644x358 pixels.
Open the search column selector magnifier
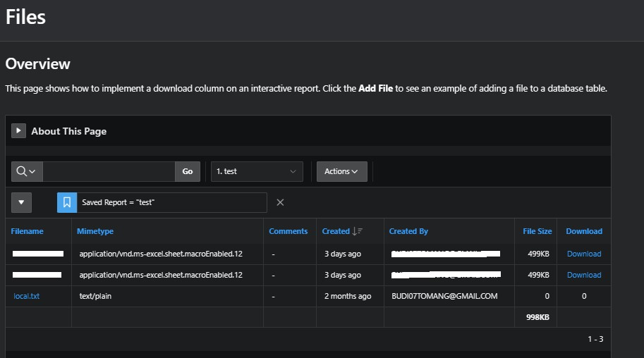coord(27,171)
